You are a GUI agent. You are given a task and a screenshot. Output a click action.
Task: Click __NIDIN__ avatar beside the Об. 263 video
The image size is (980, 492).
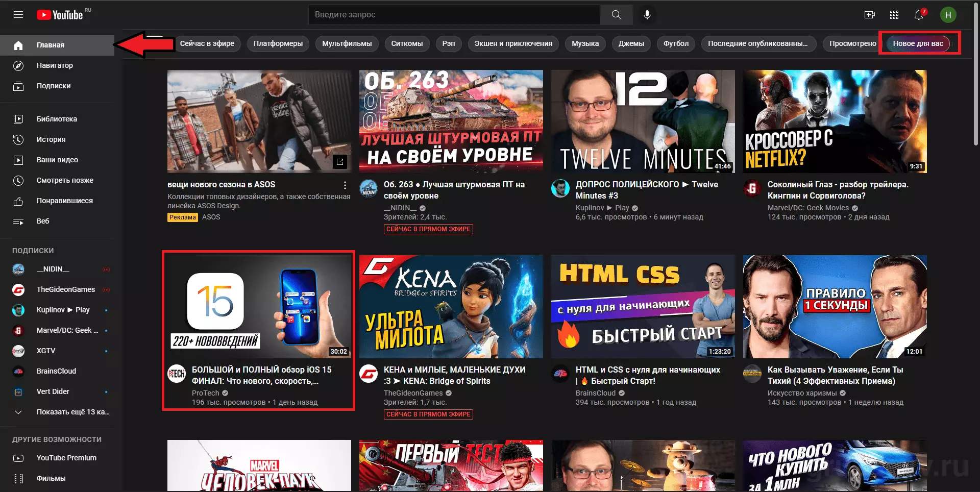[x=369, y=188]
